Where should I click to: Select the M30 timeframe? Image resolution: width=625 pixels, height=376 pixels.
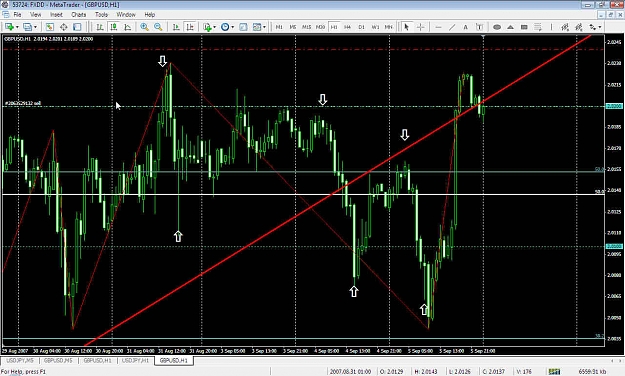pos(320,27)
